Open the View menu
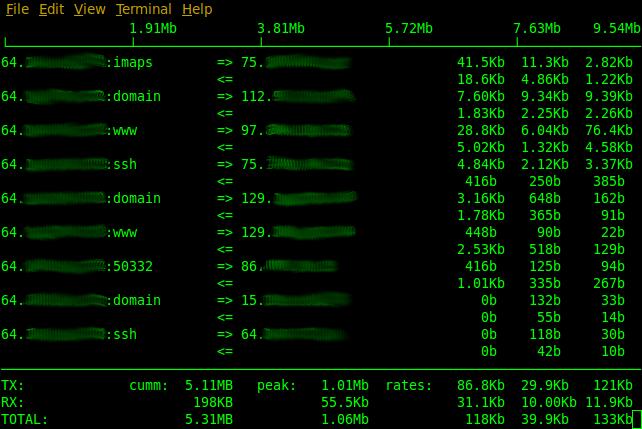This screenshot has height=429, width=642. 89,9
